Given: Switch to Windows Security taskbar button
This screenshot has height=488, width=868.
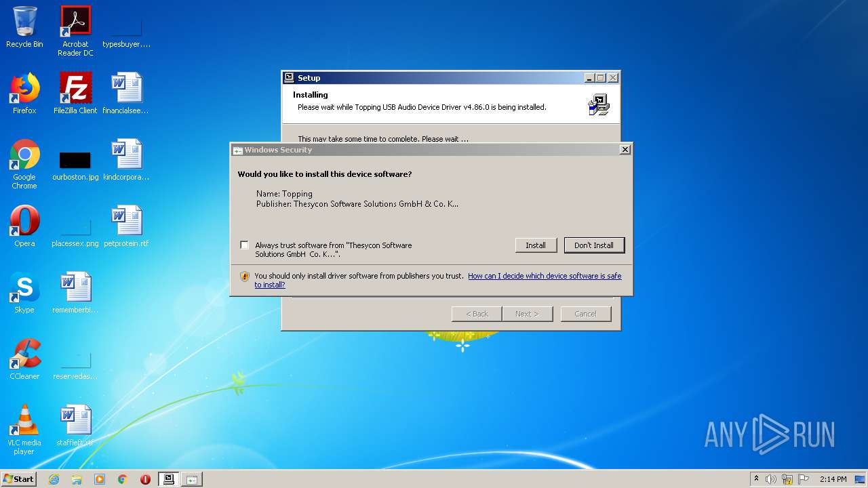Looking at the screenshot, I should point(192,479).
